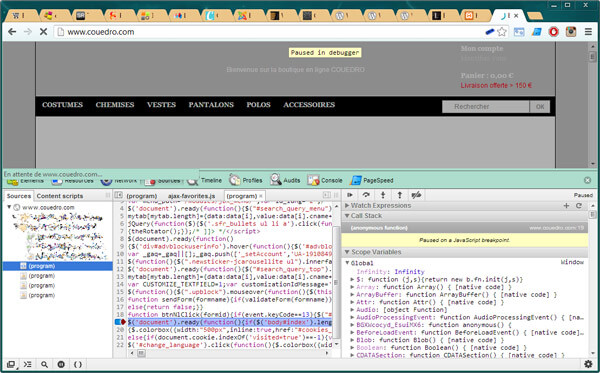600x373 pixels.
Task: Add a new watch expression
Action: click(x=566, y=206)
